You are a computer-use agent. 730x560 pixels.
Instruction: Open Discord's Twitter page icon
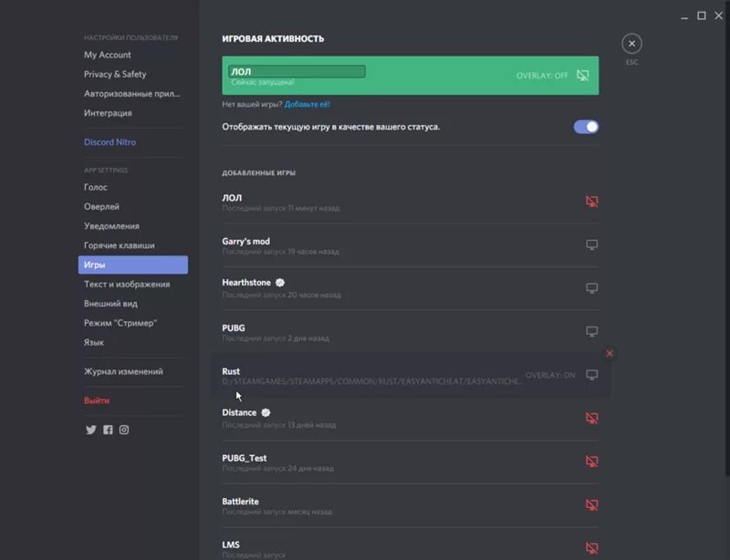[90, 430]
